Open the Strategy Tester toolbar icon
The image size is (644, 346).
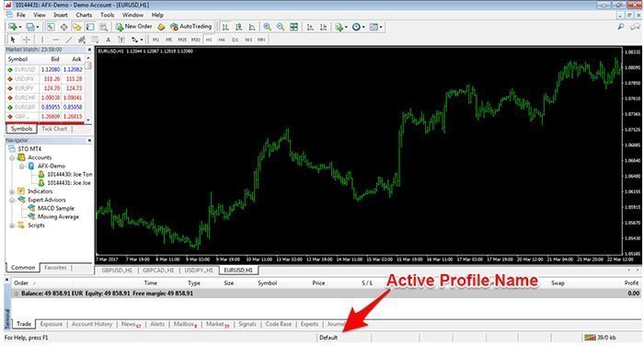(x=103, y=27)
